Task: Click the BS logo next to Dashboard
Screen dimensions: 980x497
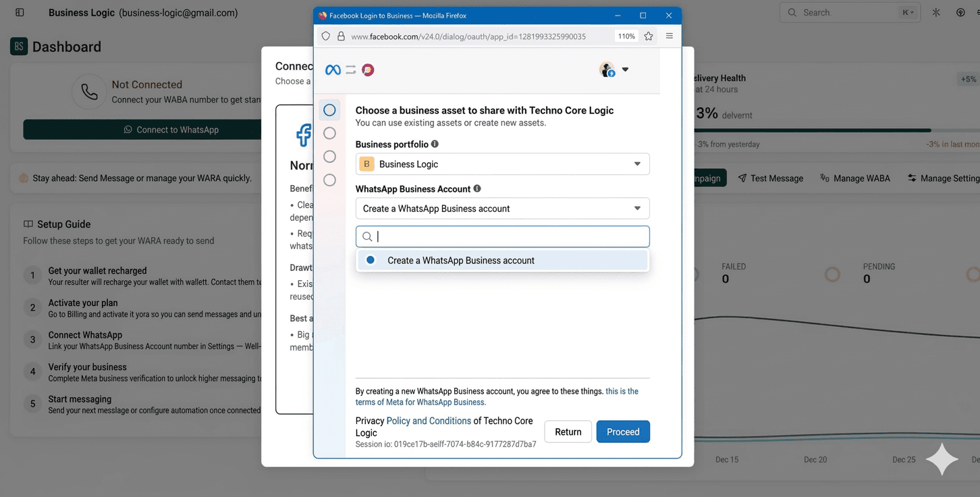Action: point(19,47)
